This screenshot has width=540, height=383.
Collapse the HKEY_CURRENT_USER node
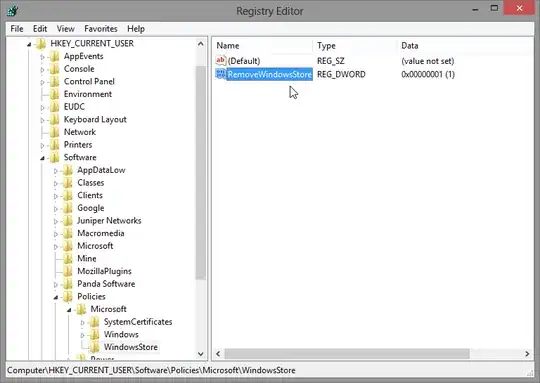click(29, 44)
